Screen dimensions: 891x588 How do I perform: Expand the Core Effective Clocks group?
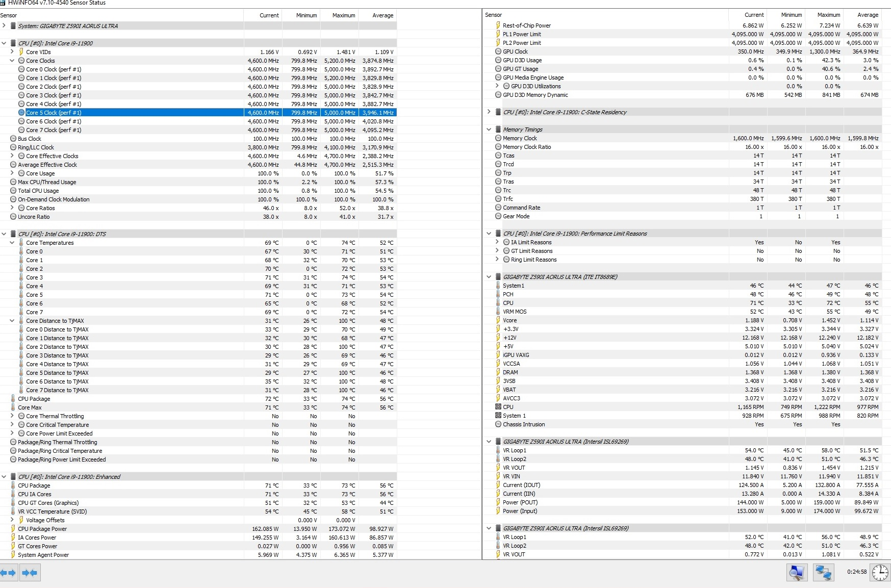[x=12, y=156]
